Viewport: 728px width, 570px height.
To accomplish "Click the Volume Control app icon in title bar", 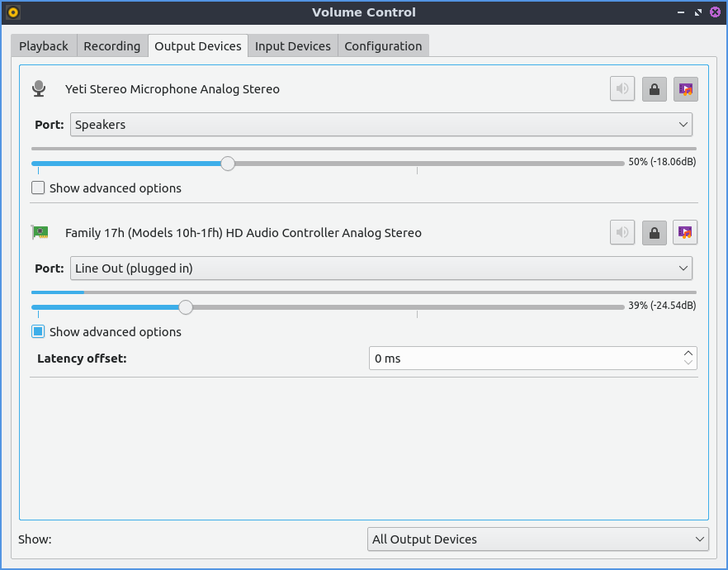I will coord(12,12).
